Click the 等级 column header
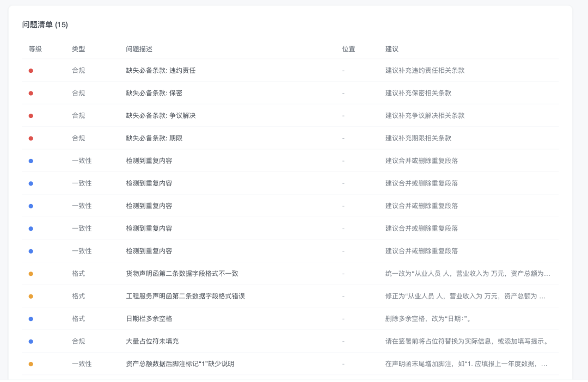The width and height of the screenshot is (588, 382). click(x=35, y=49)
